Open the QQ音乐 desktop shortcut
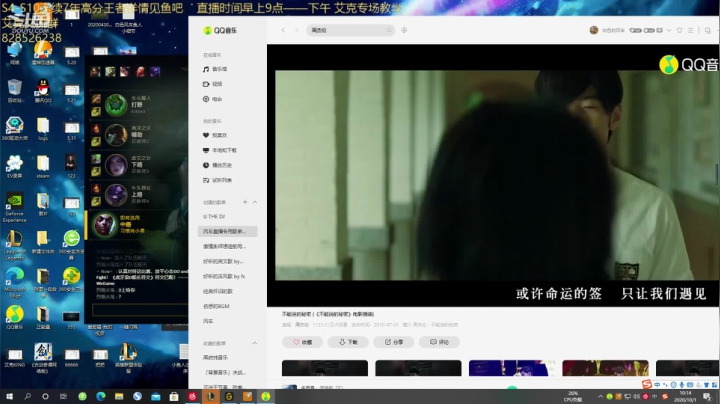This screenshot has width=720, height=404. pyautogui.click(x=14, y=318)
